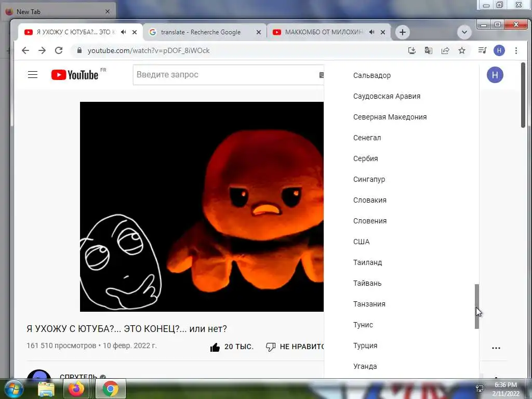The height and width of the screenshot is (399, 532).
Task: Select the Firefox New Tab in background window
Action: pos(58,11)
